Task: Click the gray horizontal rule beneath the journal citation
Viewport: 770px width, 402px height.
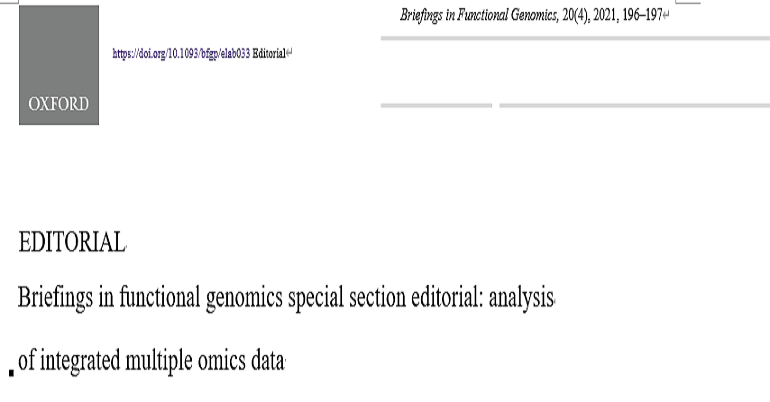Action: tap(575, 38)
